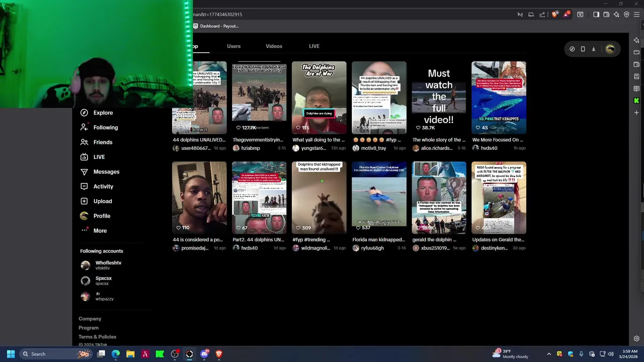The width and height of the screenshot is (644, 362).
Task: Switch to the Users search tab
Action: coord(233,46)
